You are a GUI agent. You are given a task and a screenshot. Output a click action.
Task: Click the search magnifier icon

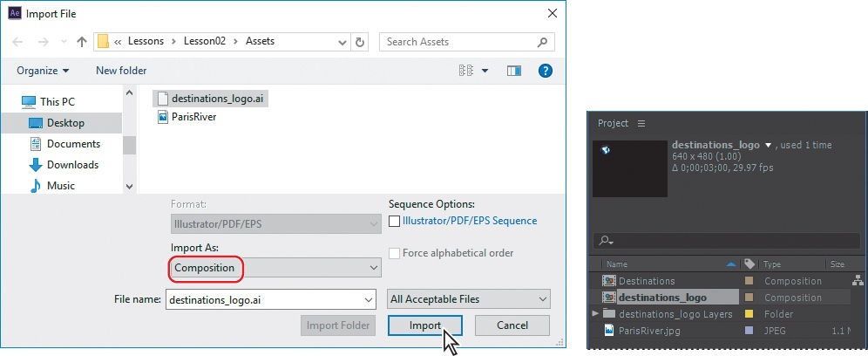click(542, 42)
